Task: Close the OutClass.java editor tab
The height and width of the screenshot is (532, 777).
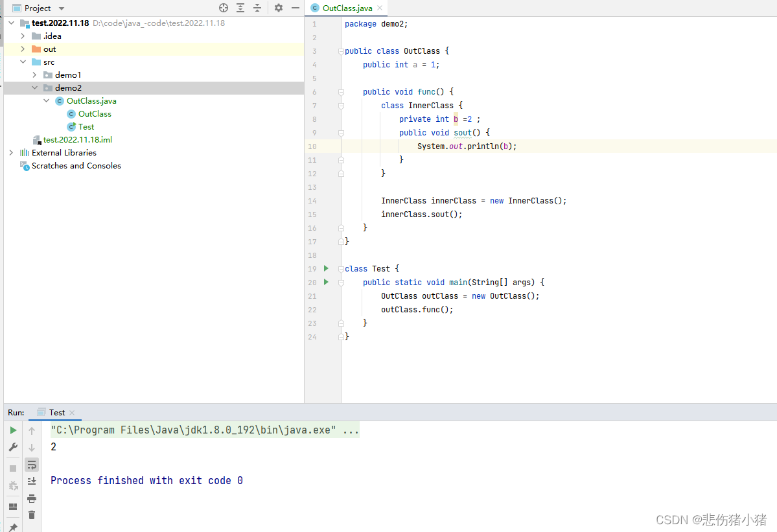Action: (380, 8)
